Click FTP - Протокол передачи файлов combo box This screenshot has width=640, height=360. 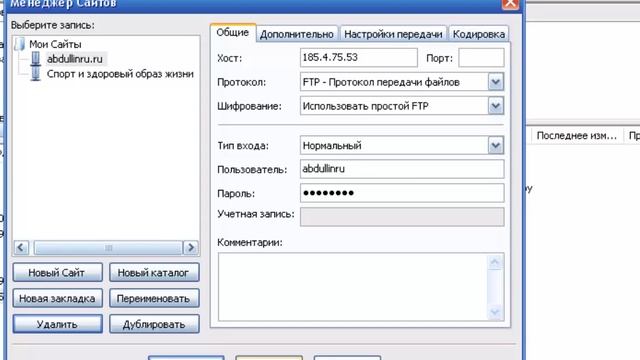click(x=402, y=82)
